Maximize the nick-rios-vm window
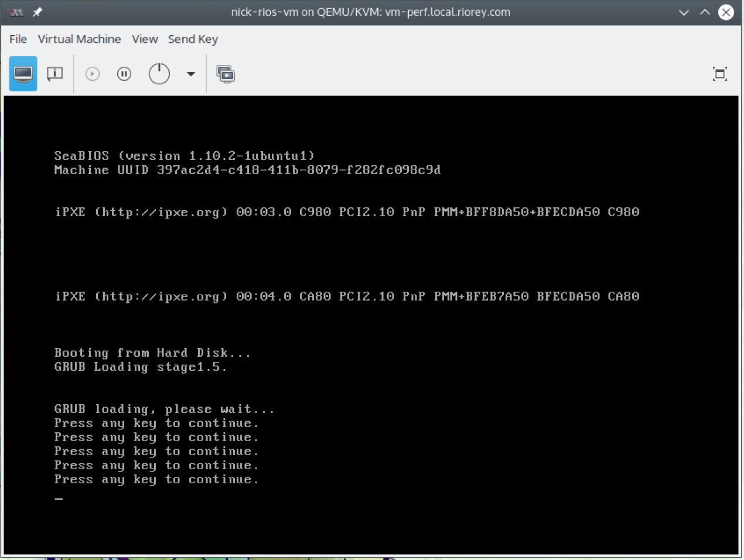 point(705,12)
